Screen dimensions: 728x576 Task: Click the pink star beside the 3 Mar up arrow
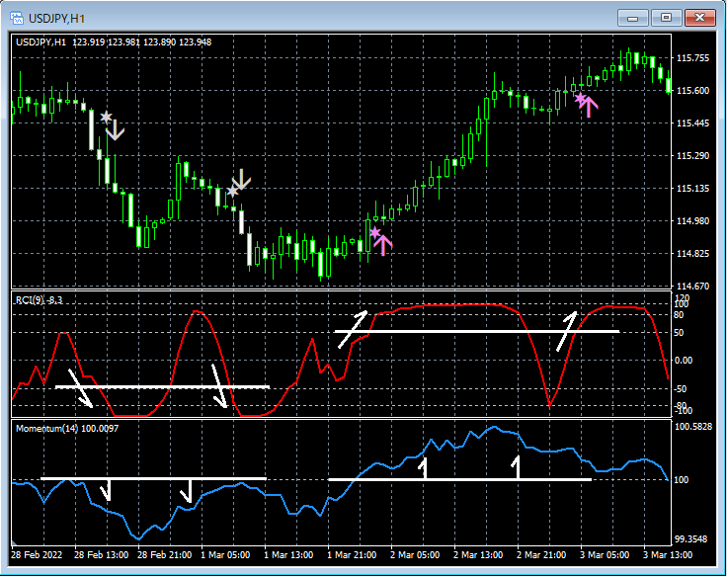coord(580,98)
